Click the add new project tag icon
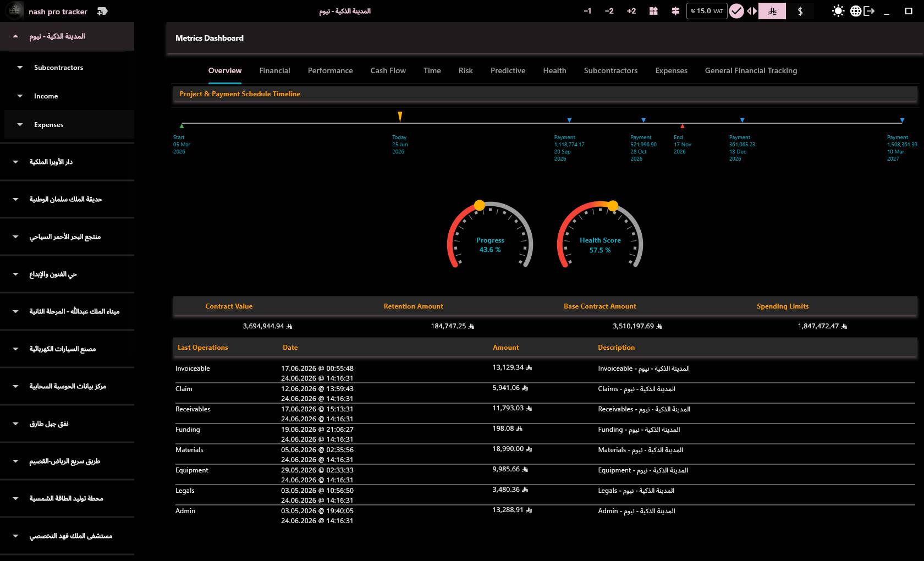Image resolution: width=924 pixels, height=561 pixels. (102, 11)
